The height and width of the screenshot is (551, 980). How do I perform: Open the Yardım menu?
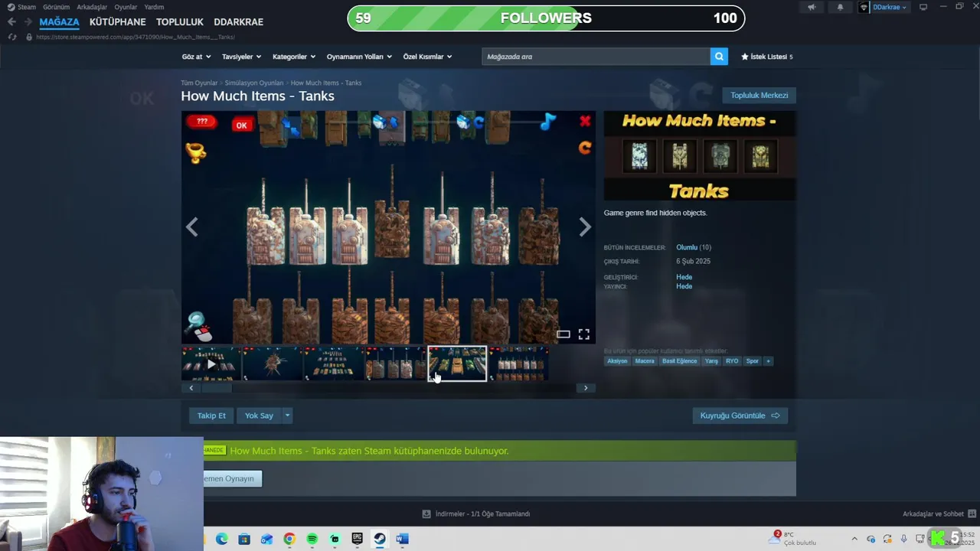pyautogui.click(x=154, y=7)
